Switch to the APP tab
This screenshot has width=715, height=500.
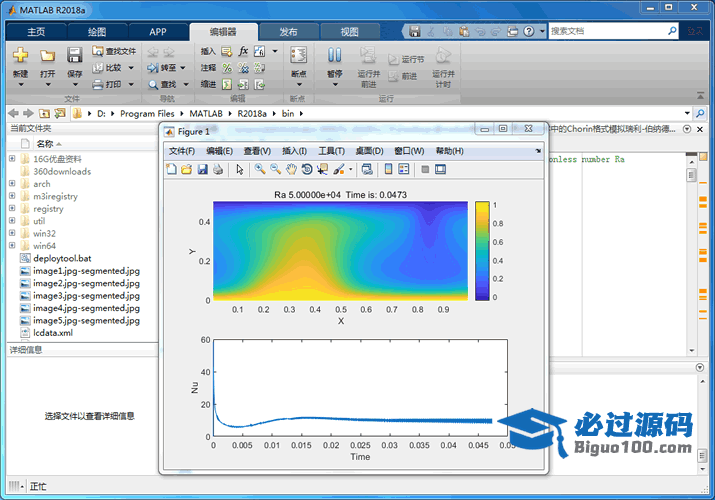pyautogui.click(x=158, y=32)
